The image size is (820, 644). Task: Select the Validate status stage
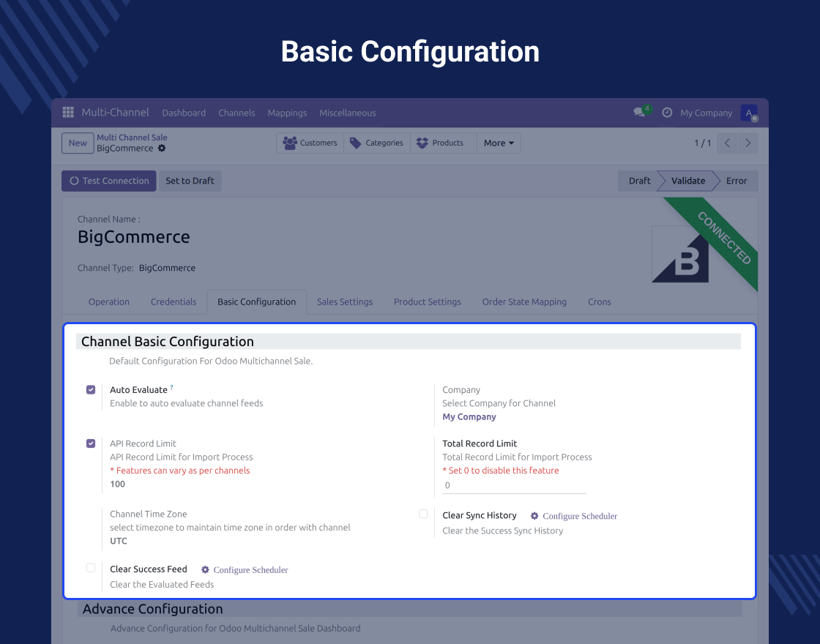687,181
